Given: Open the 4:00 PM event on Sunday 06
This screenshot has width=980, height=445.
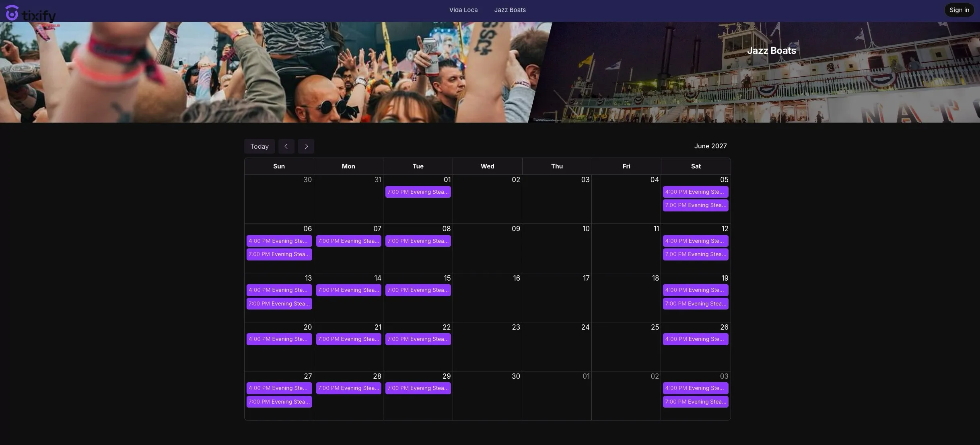Looking at the screenshot, I should (x=279, y=241).
